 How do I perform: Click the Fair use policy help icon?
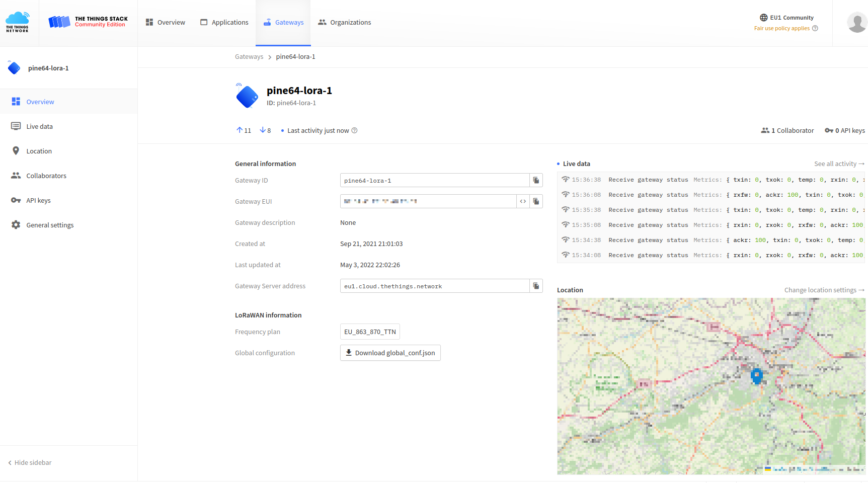point(815,28)
